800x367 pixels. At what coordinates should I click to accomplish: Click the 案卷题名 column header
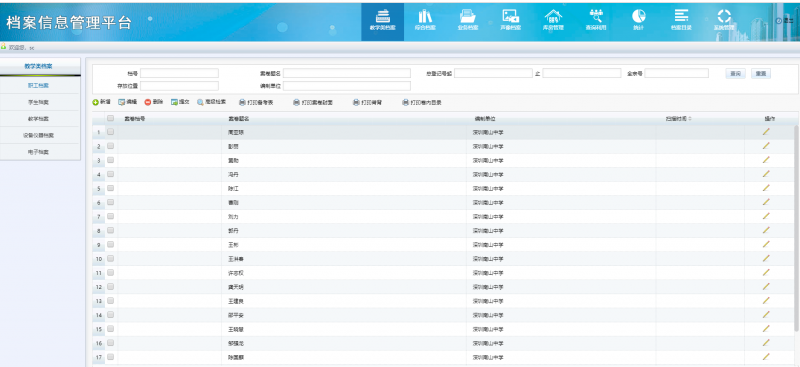point(238,118)
